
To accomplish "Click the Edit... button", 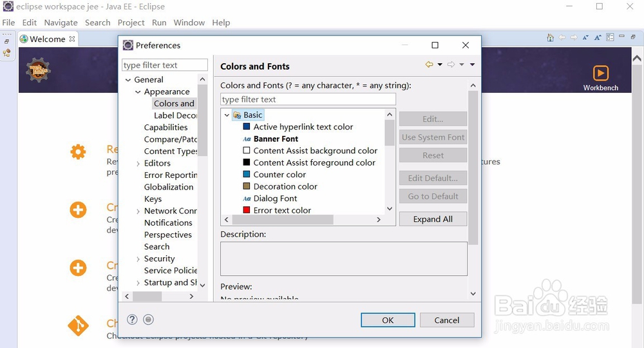I will tap(433, 119).
